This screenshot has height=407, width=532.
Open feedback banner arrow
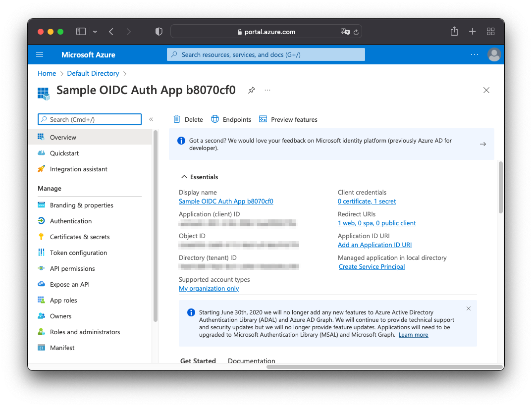click(x=483, y=144)
